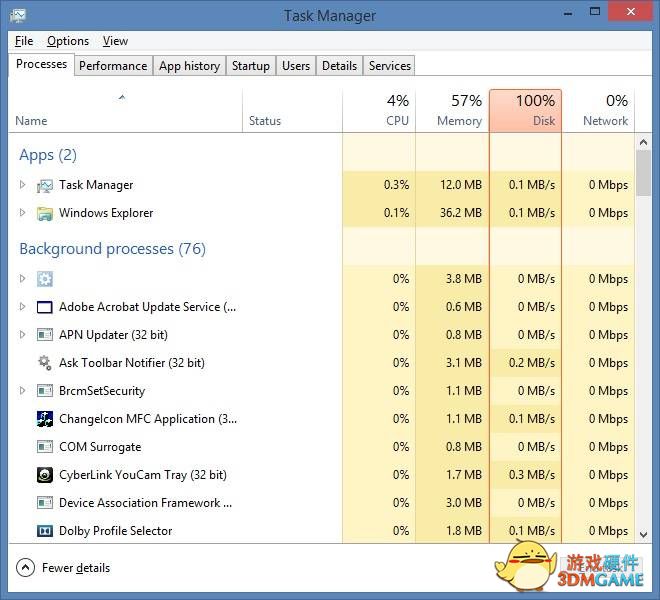This screenshot has width=660, height=600.
Task: Select BrcmSetSecurity process name
Action: 102,391
